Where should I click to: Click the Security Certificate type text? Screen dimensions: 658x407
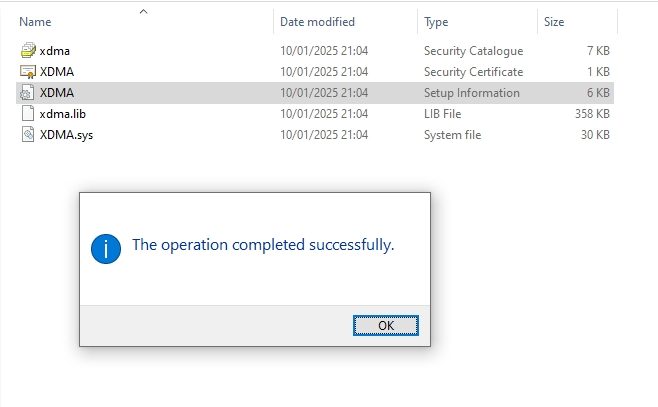473,72
